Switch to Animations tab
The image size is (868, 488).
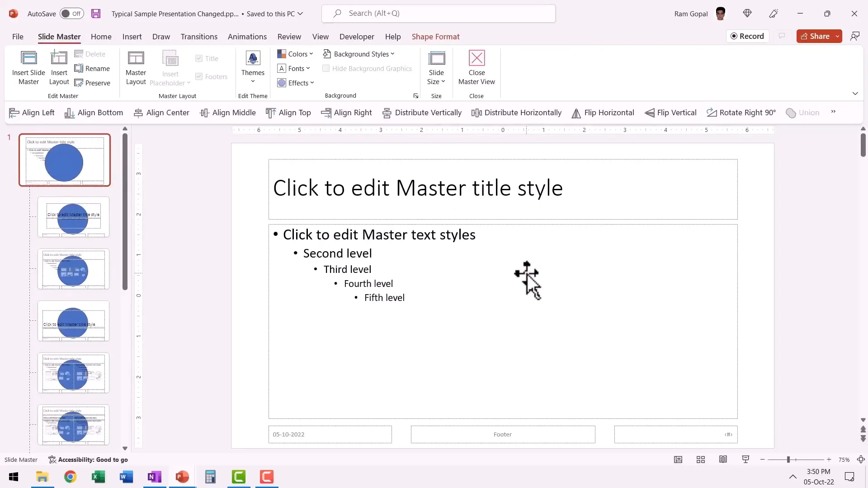247,37
